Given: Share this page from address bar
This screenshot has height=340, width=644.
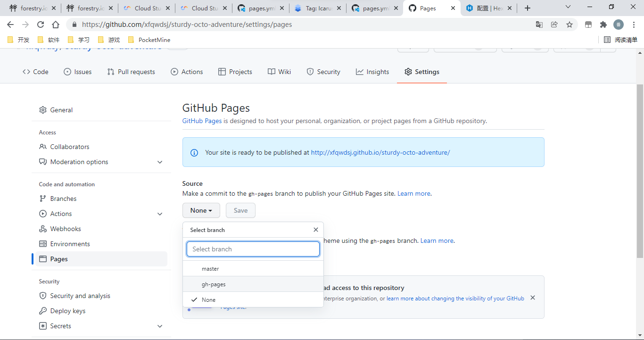Looking at the screenshot, I should (x=554, y=25).
